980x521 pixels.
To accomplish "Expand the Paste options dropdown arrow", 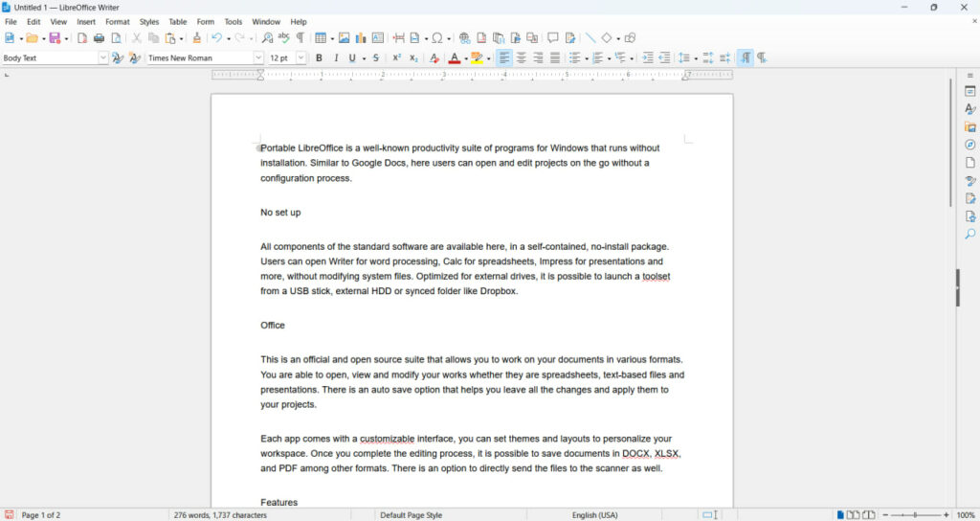I will 181,38.
